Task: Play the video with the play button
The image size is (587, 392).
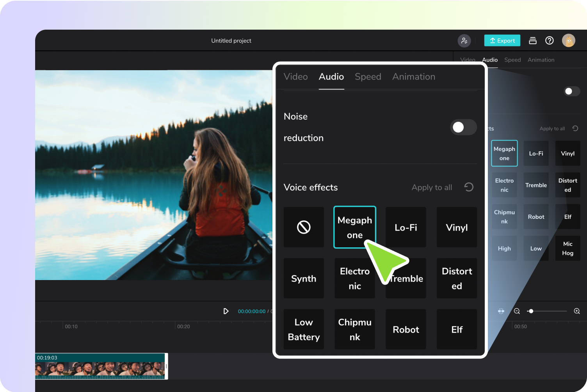Action: click(x=226, y=311)
